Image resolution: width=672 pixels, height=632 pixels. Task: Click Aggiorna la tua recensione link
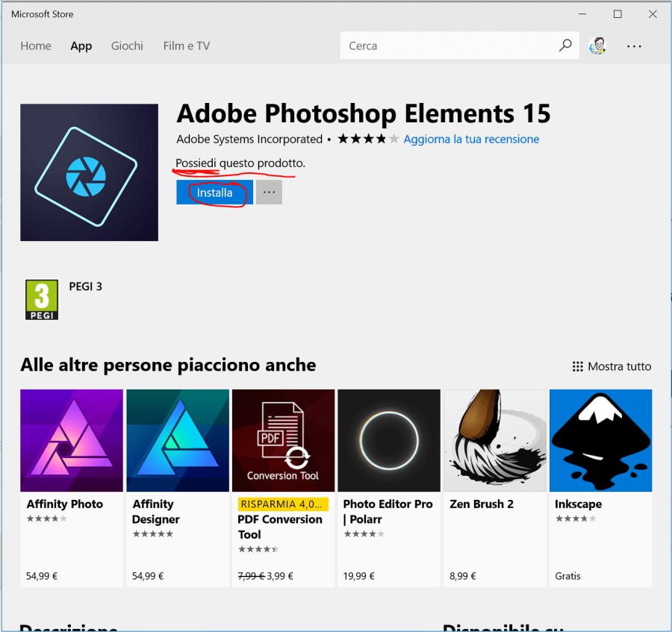point(471,140)
